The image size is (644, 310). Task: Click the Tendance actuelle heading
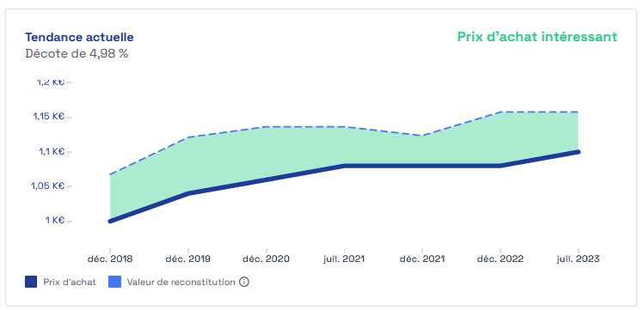coord(79,37)
